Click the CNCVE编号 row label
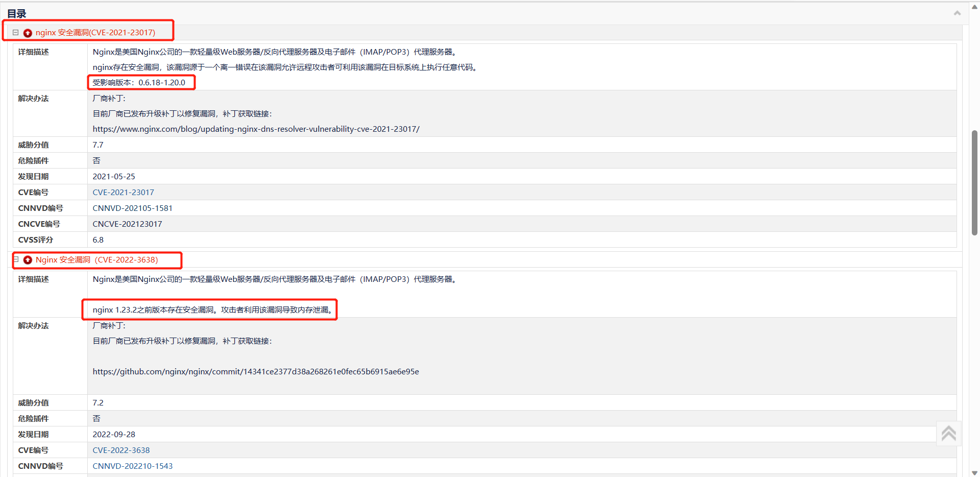The image size is (980, 477). (39, 224)
